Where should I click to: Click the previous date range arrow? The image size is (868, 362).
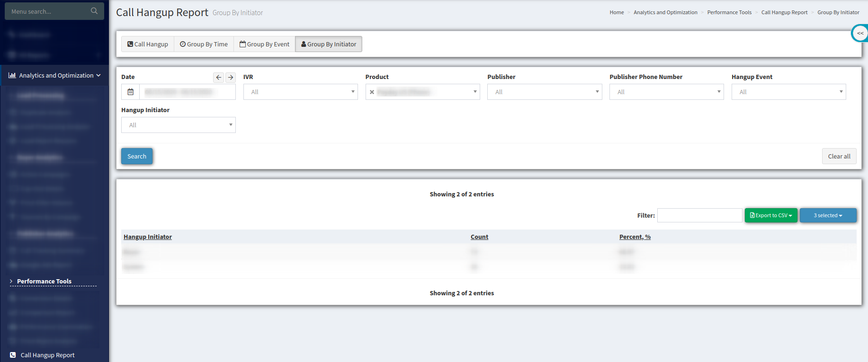218,77
